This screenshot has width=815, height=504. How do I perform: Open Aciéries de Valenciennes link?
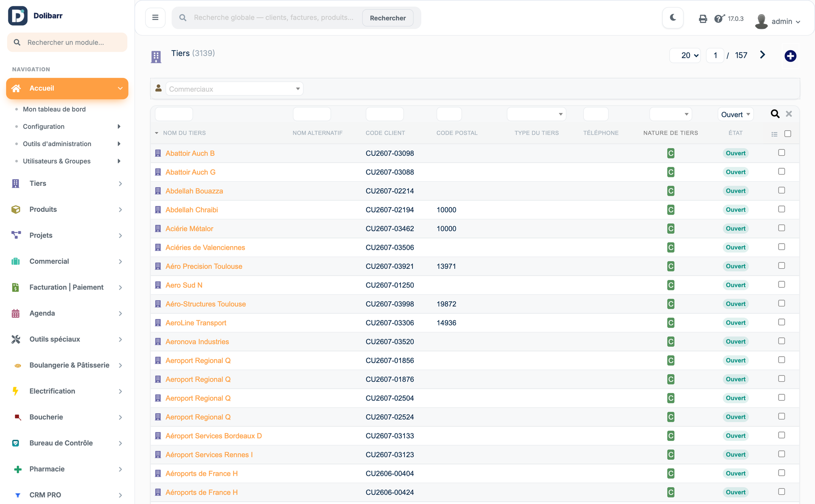pyautogui.click(x=205, y=247)
